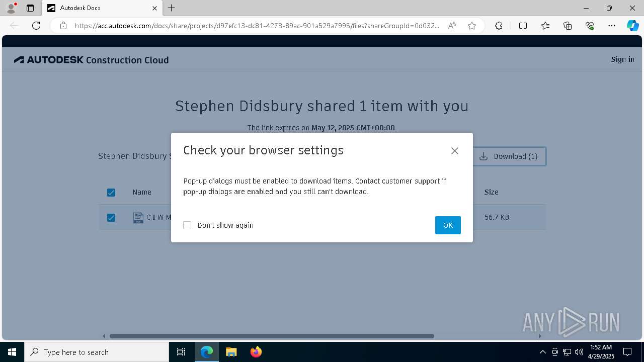The image size is (644, 362).
Task: Click the address bar URL field
Action: click(257, 26)
